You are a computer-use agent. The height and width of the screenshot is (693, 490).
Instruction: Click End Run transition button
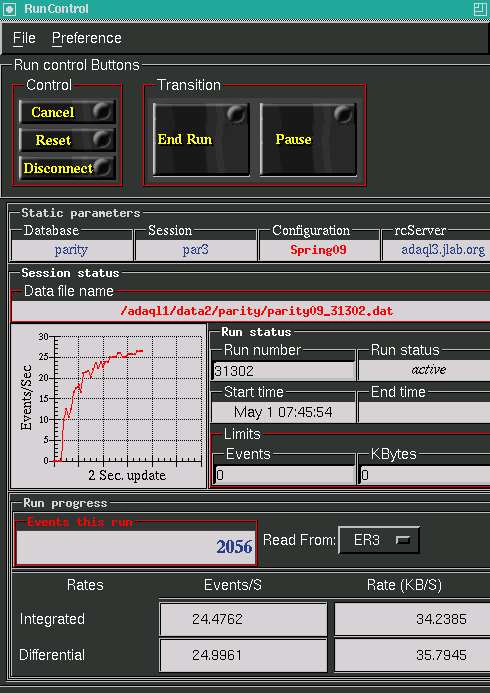[x=201, y=139]
